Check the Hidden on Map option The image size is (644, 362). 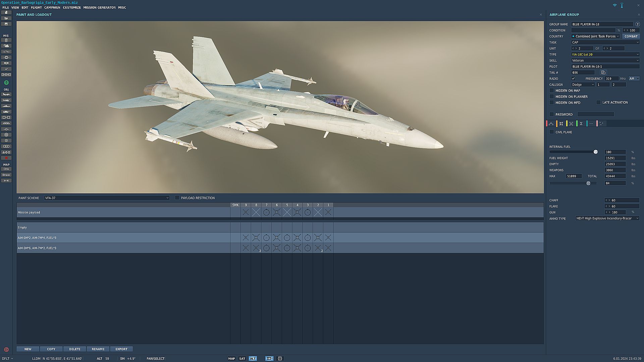pyautogui.click(x=552, y=90)
